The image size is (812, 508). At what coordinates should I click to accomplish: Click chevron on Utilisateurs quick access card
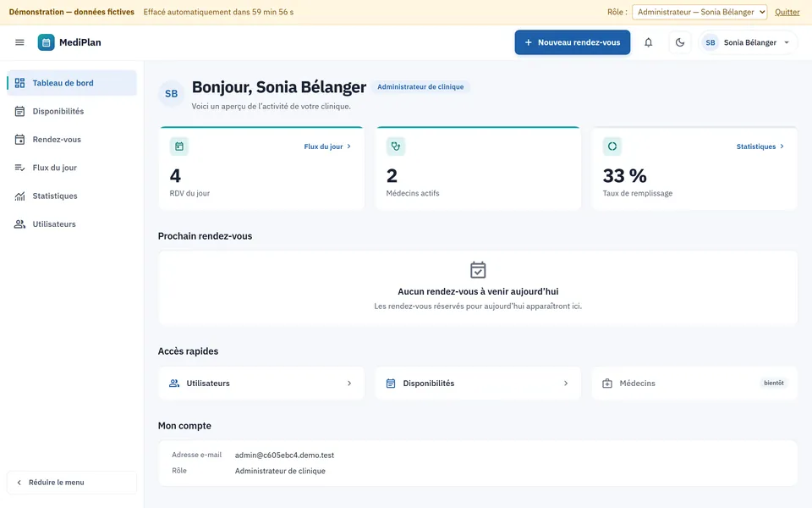tap(349, 383)
